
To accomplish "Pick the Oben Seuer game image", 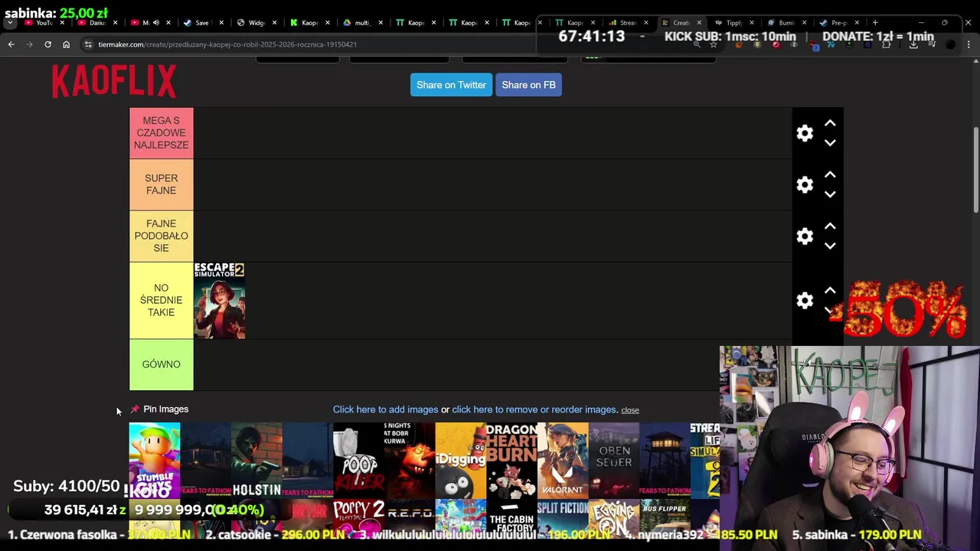I will [614, 460].
